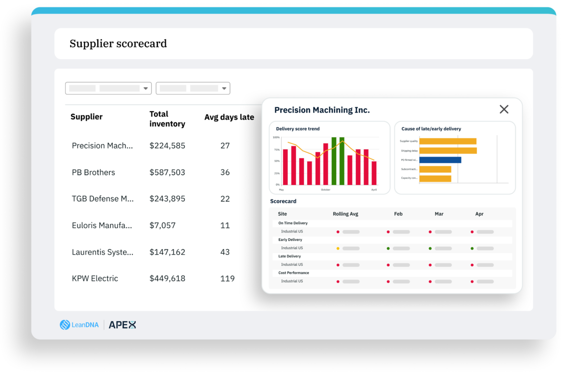Click the $243,895 inventory value
This screenshot has width=588, height=372.
point(167,199)
